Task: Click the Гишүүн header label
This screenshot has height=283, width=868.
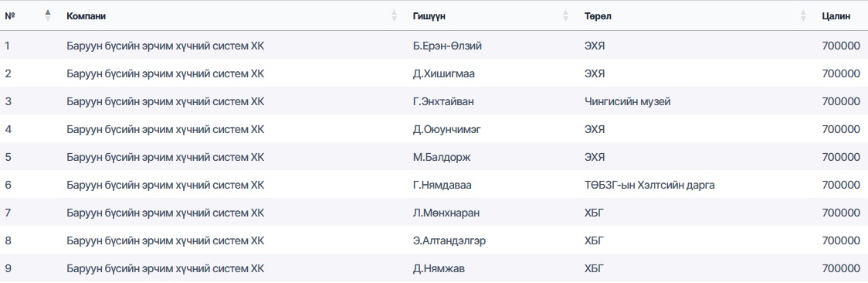Action: [x=429, y=16]
